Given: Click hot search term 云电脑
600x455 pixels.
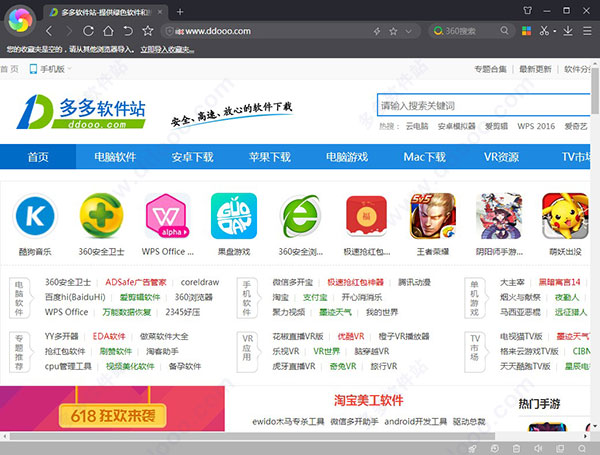Looking at the screenshot, I should [417, 126].
